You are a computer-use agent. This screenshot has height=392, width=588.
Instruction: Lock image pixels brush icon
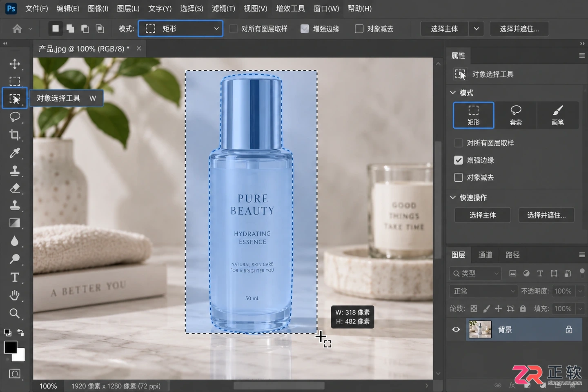point(486,309)
